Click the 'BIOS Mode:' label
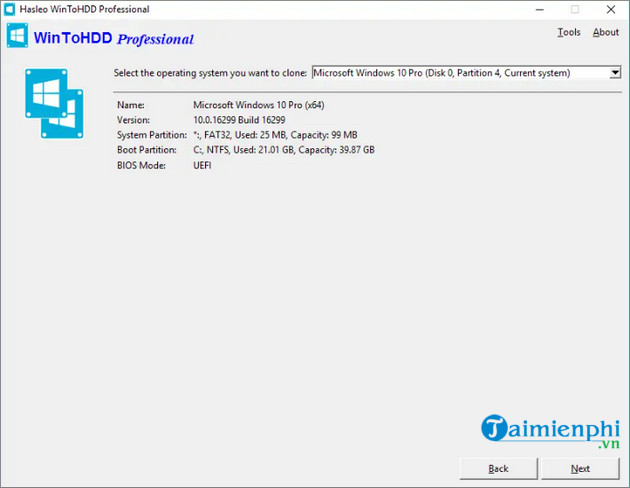 click(x=141, y=165)
